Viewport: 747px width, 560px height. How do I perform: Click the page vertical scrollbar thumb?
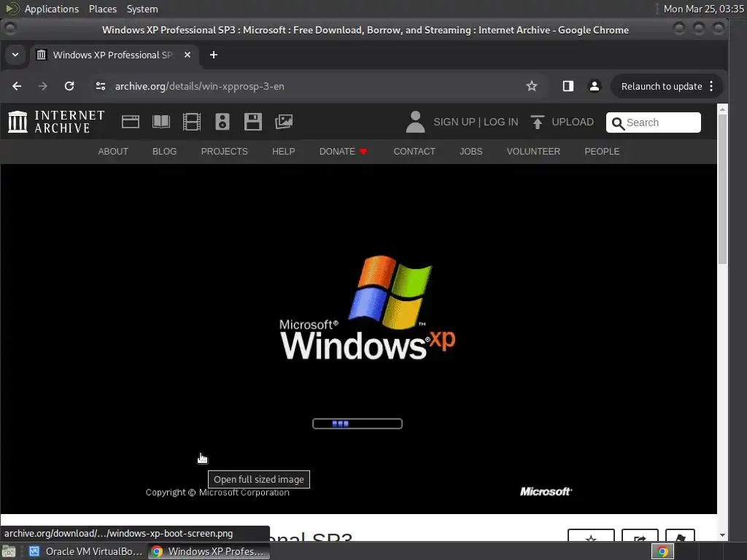(722, 188)
